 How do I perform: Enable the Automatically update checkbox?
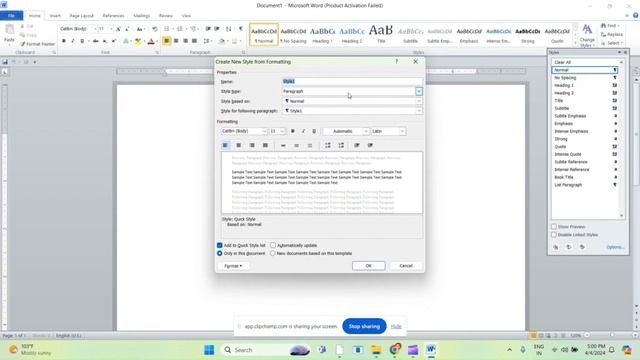(x=273, y=245)
